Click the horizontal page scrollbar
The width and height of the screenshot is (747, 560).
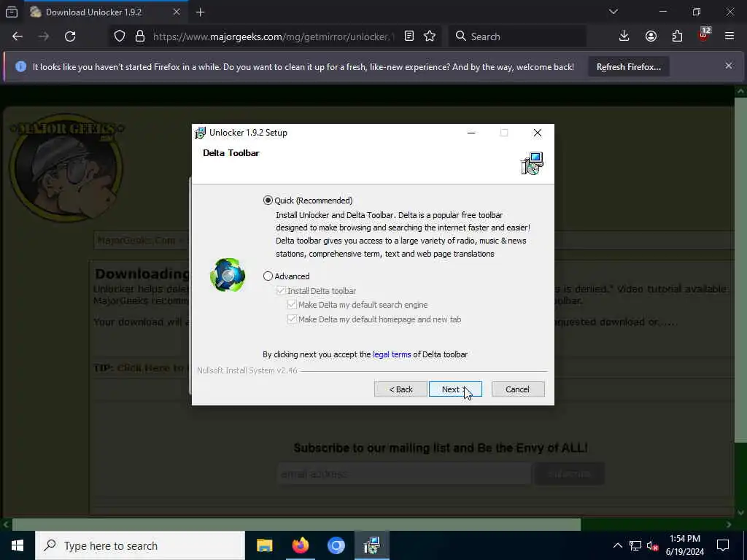[296, 524]
